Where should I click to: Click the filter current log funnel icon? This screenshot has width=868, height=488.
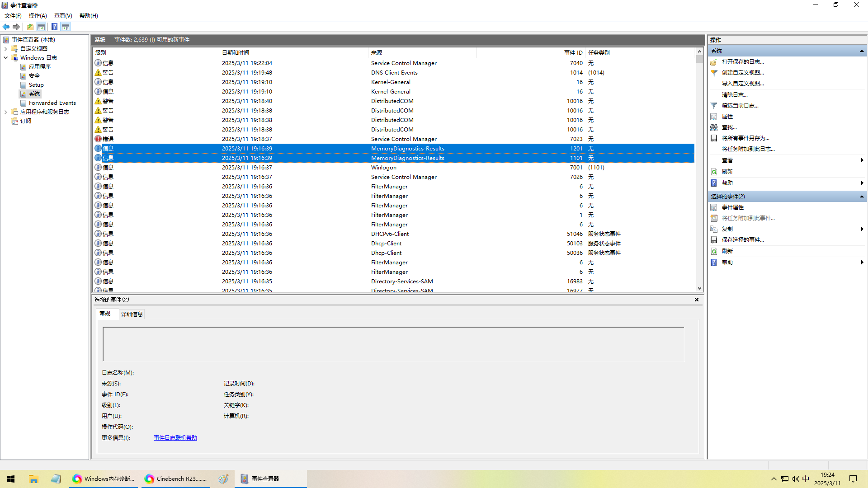[714, 106]
